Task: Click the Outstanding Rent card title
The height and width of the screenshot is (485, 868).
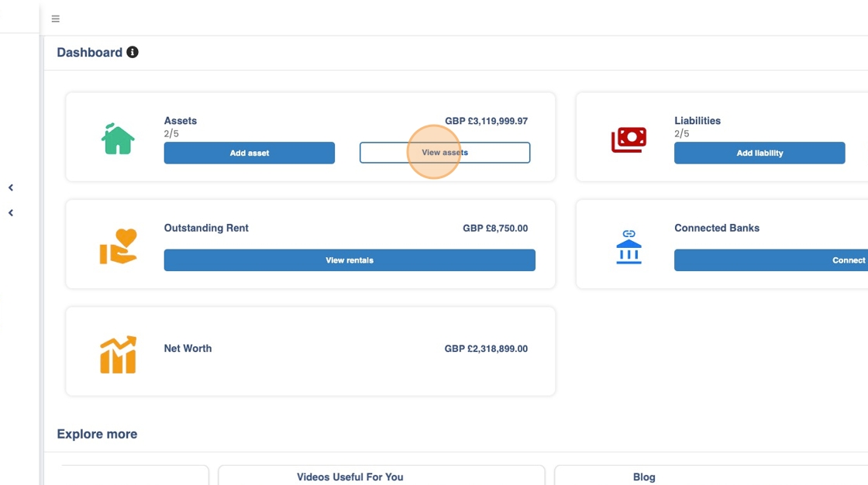Action: click(206, 228)
